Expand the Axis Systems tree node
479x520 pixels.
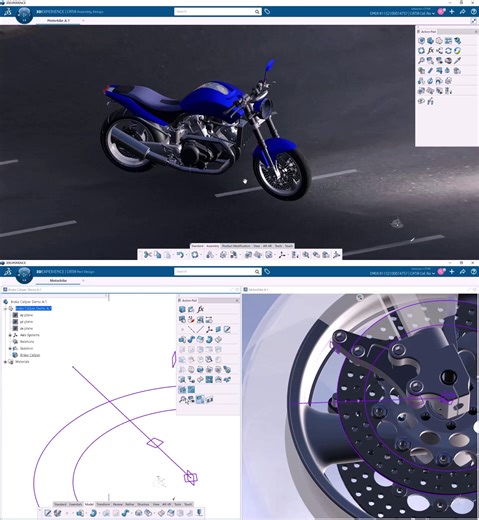(x=10, y=335)
